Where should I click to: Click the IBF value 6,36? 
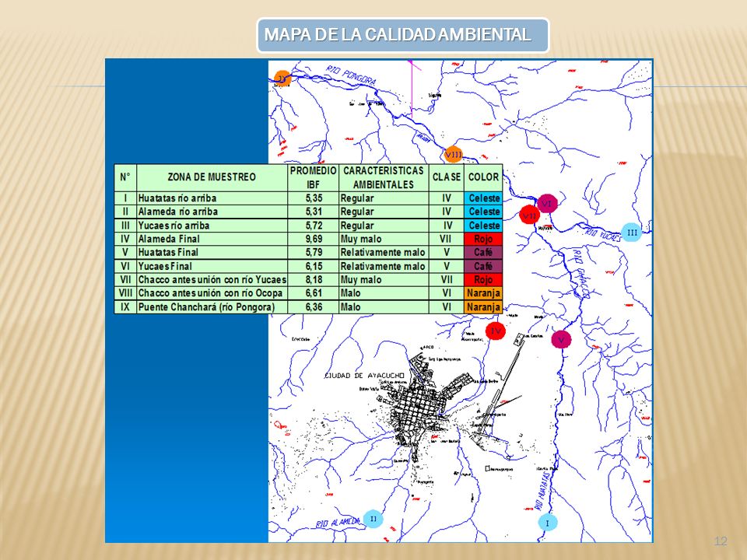[x=313, y=307]
